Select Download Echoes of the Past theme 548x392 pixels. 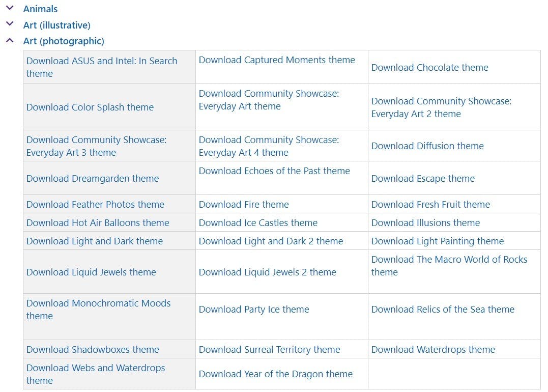coord(274,171)
